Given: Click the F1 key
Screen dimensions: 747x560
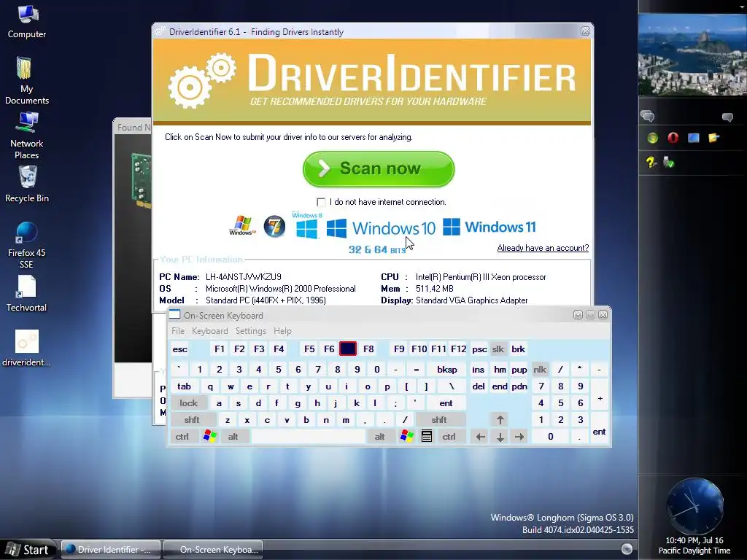Looking at the screenshot, I should click(x=220, y=349).
